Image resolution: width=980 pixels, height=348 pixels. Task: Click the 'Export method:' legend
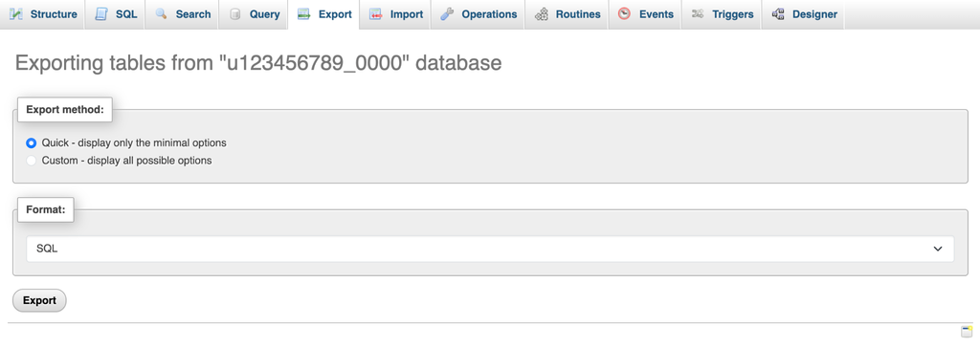[65, 109]
